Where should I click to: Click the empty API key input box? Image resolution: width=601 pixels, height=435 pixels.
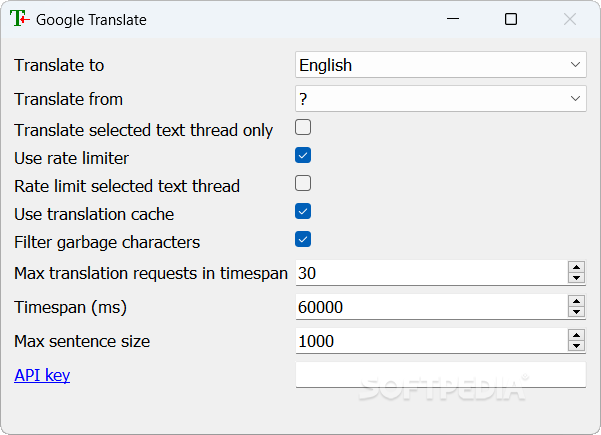pos(441,375)
